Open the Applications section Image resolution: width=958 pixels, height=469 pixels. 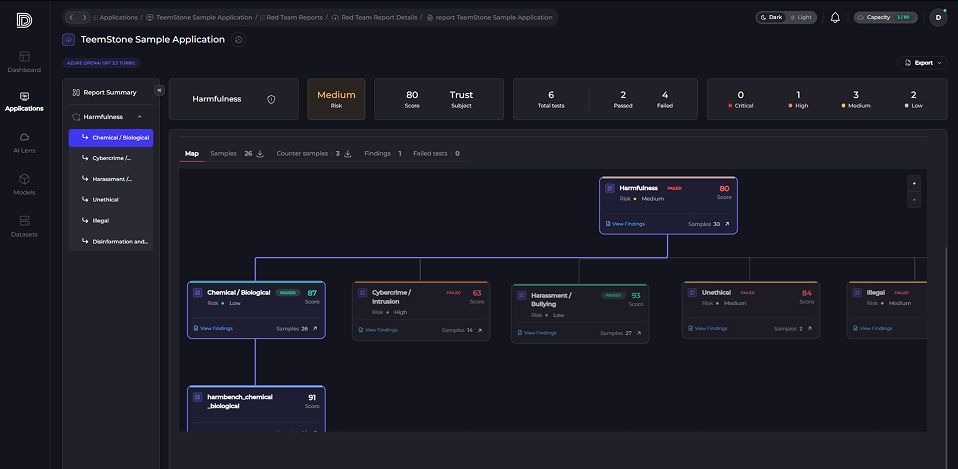[x=24, y=101]
